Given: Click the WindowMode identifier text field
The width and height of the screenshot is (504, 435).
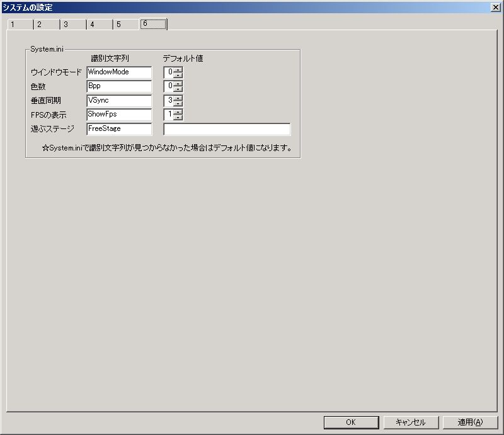Looking at the screenshot, I should [119, 72].
